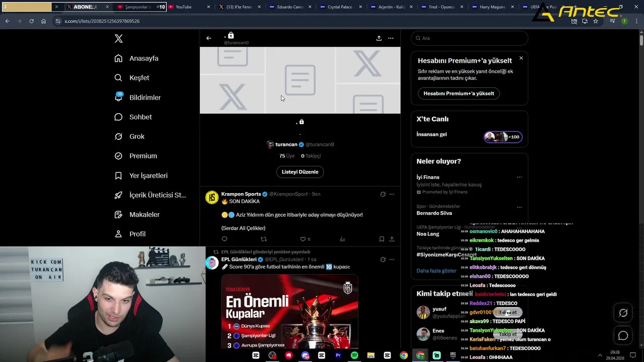Open En Önemli Kupalar image
The height and width of the screenshot is (362, 644).
[290, 311]
